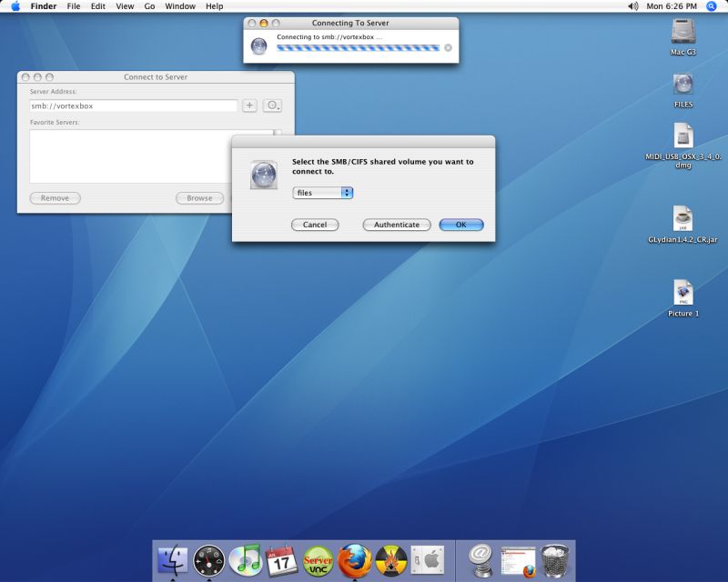Viewport: 728px width, 582px height.
Task: Click the globe icon in the volume dialog
Action: coord(264,175)
